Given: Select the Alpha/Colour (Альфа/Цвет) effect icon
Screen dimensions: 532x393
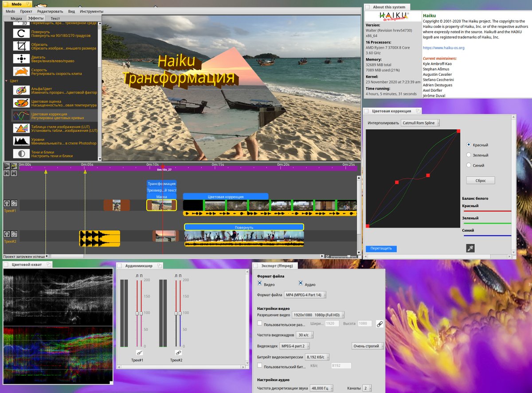Looking at the screenshot, I should (x=21, y=90).
